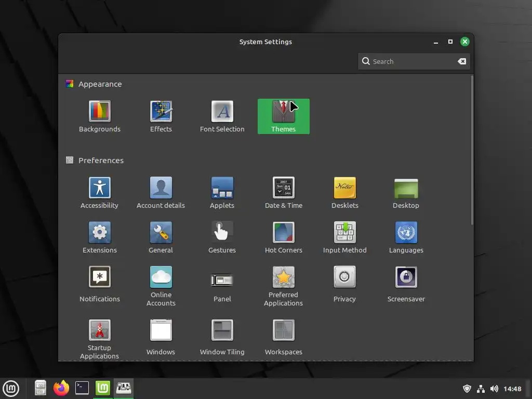Viewport: 532px width, 399px height.
Task: Open the Applets module
Action: (x=222, y=193)
